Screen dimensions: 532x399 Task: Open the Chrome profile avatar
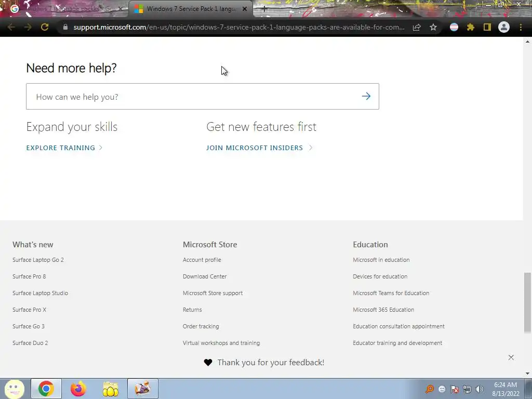click(x=504, y=27)
